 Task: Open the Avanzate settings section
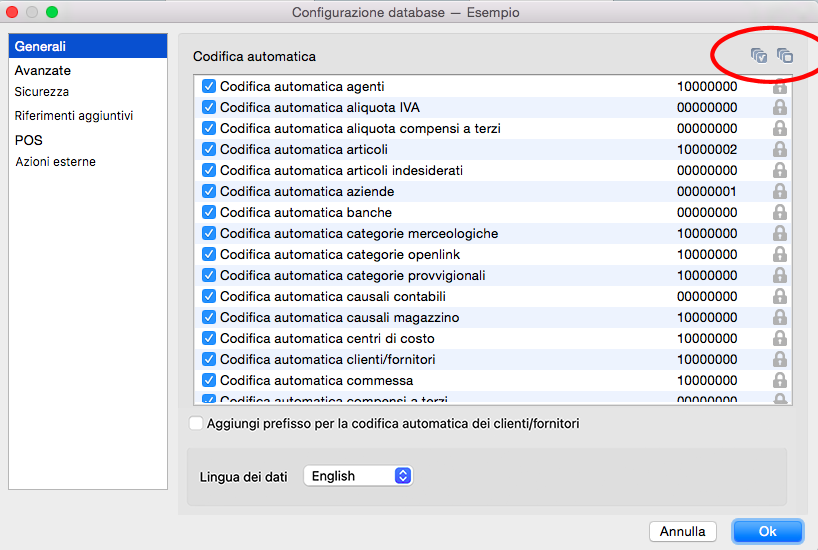[43, 71]
